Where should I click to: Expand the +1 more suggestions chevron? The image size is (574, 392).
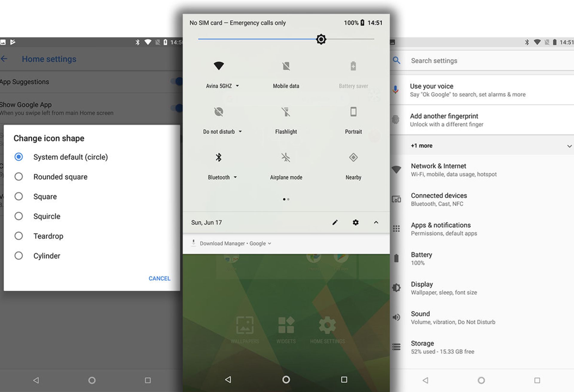pos(569,146)
